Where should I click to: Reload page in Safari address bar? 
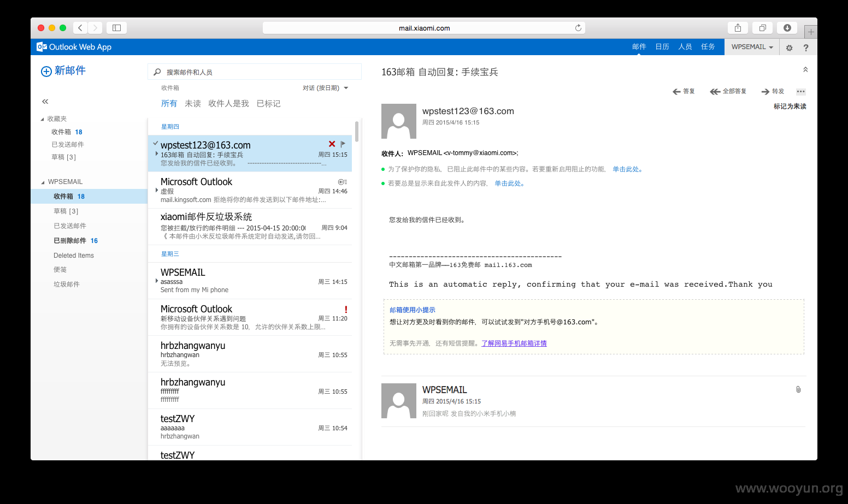coord(578,28)
